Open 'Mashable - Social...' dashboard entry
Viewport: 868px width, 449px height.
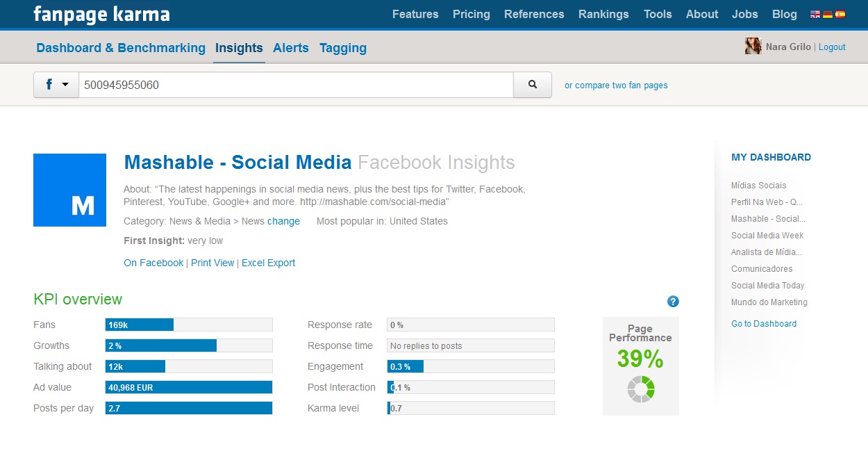[768, 219]
